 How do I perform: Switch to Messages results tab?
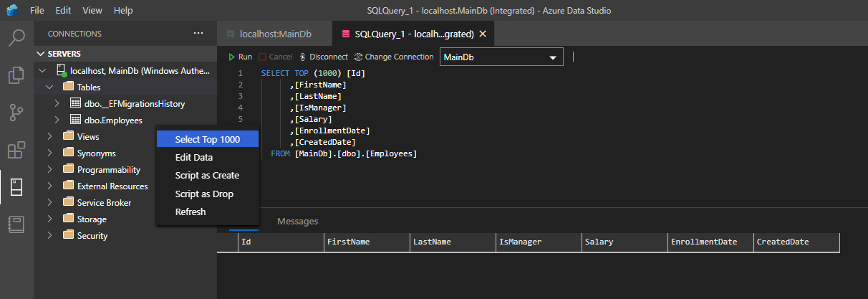tap(298, 221)
